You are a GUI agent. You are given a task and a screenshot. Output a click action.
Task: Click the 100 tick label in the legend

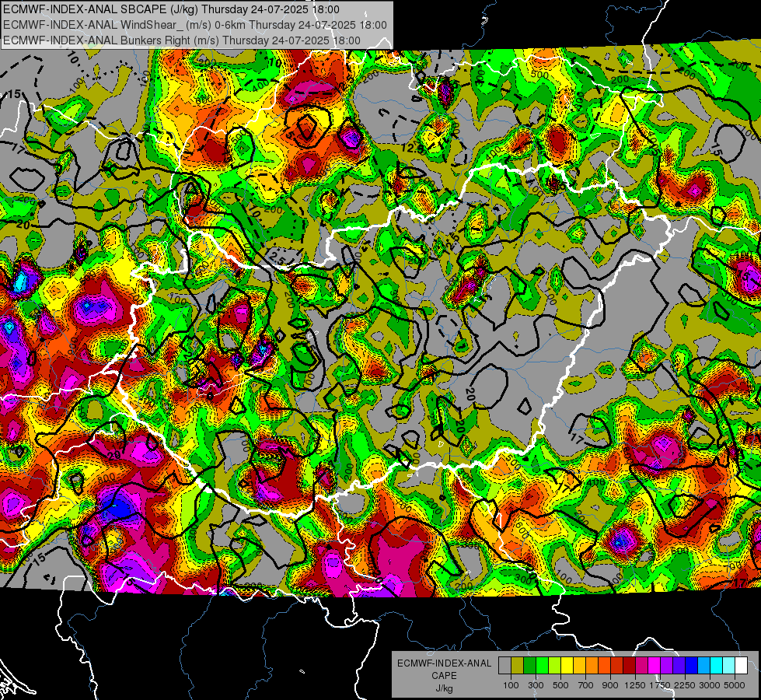(511, 685)
